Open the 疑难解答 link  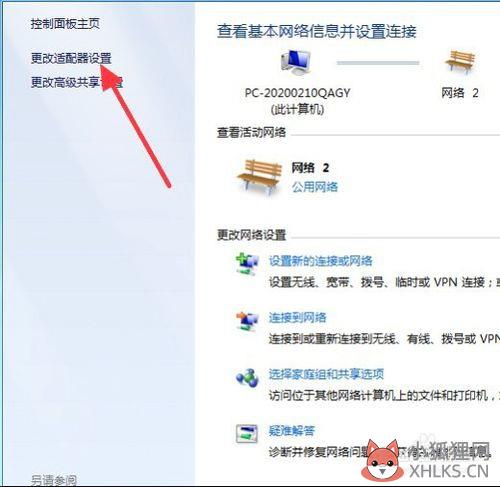pos(292,431)
